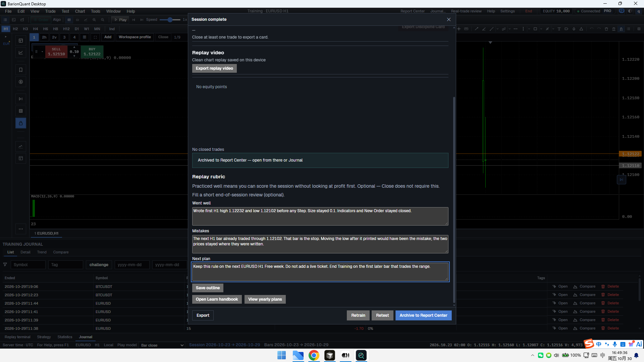Click the session dialog scrollbar
Image resolution: width=644 pixels, height=362 pixels.
tap(454, 199)
